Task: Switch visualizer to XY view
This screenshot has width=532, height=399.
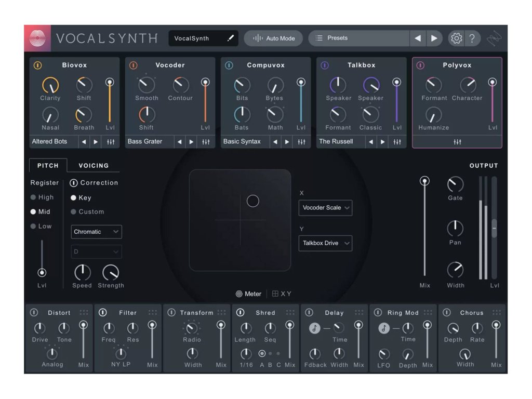Action: coord(282,294)
